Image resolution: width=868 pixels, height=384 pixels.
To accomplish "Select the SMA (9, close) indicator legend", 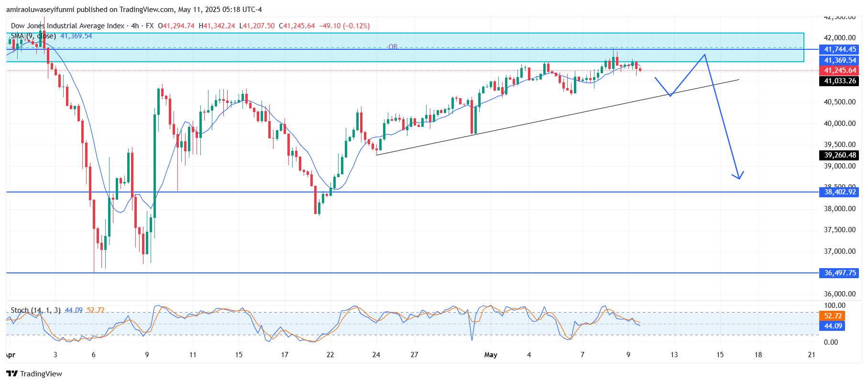I will [x=33, y=36].
